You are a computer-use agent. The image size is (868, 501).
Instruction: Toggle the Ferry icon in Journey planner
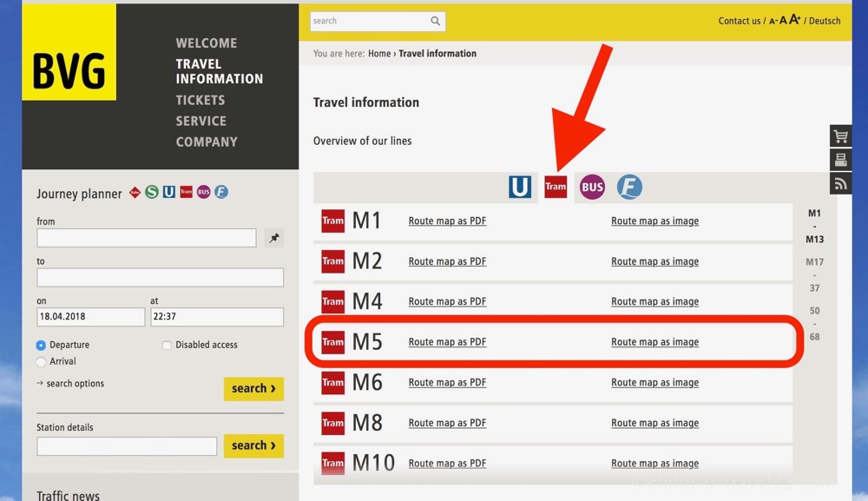pos(221,192)
